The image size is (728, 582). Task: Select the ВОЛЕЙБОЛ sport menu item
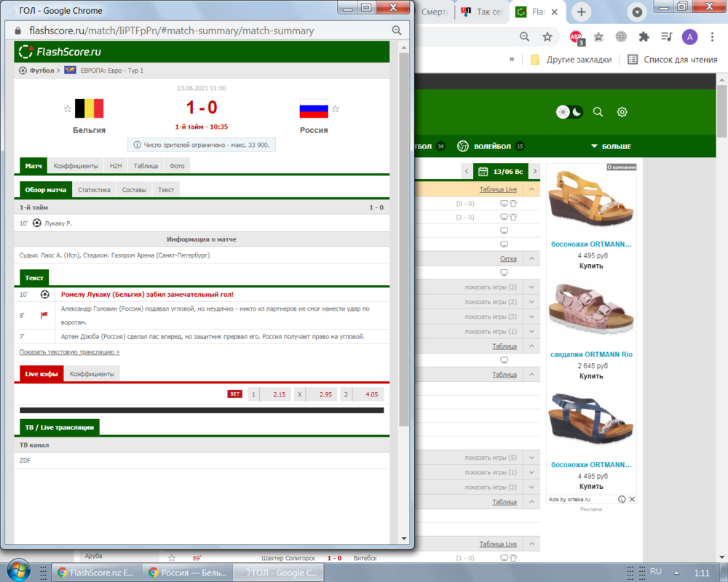[x=491, y=146]
